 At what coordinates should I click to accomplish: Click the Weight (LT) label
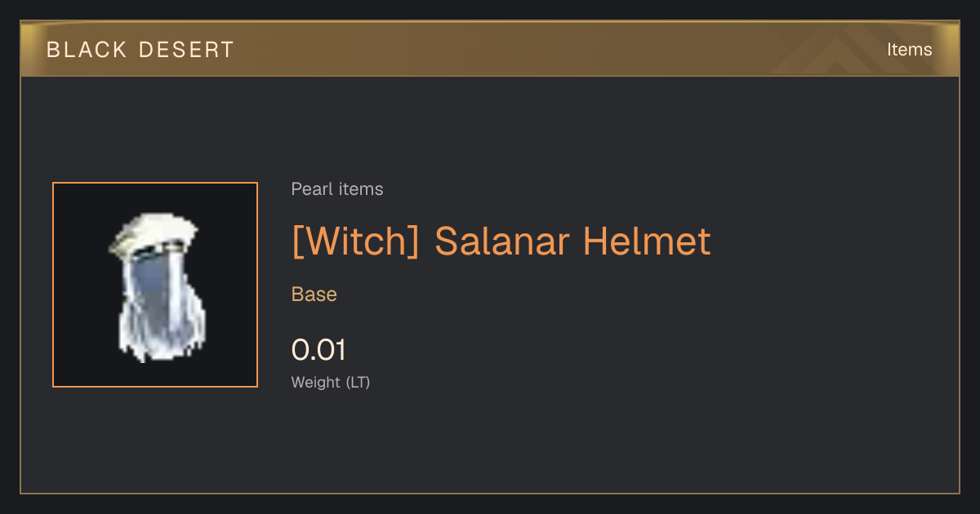pos(331,382)
